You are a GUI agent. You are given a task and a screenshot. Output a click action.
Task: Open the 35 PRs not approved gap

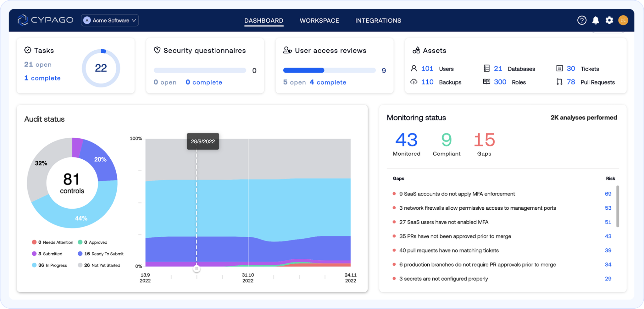(x=455, y=236)
